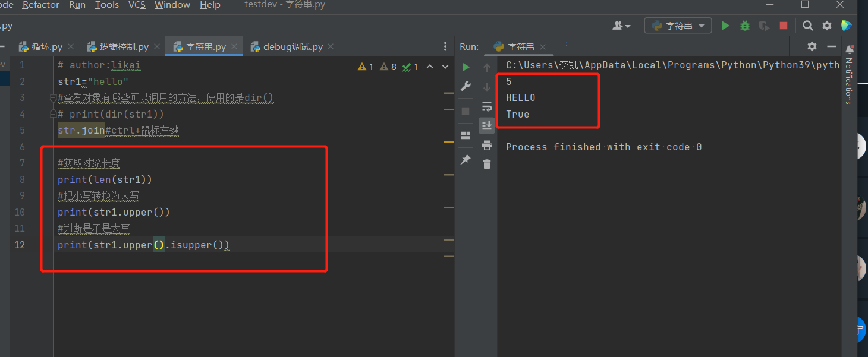Click the up arrow in the Run console toolbar
Screen dimensions: 868x357
(487, 67)
